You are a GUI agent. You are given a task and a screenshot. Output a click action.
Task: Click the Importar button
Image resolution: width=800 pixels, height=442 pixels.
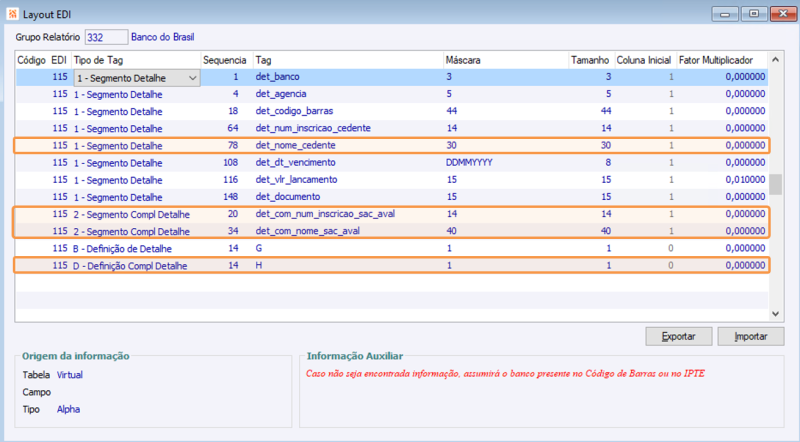751,336
